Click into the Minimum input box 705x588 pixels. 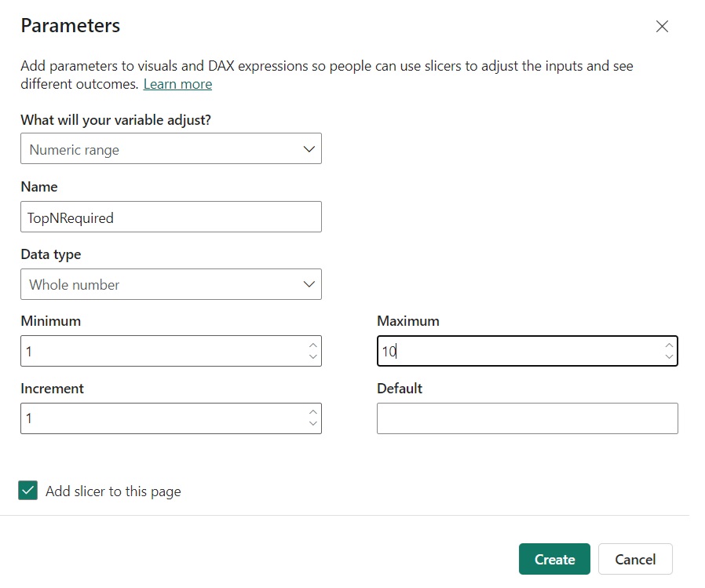pyautogui.click(x=161, y=351)
